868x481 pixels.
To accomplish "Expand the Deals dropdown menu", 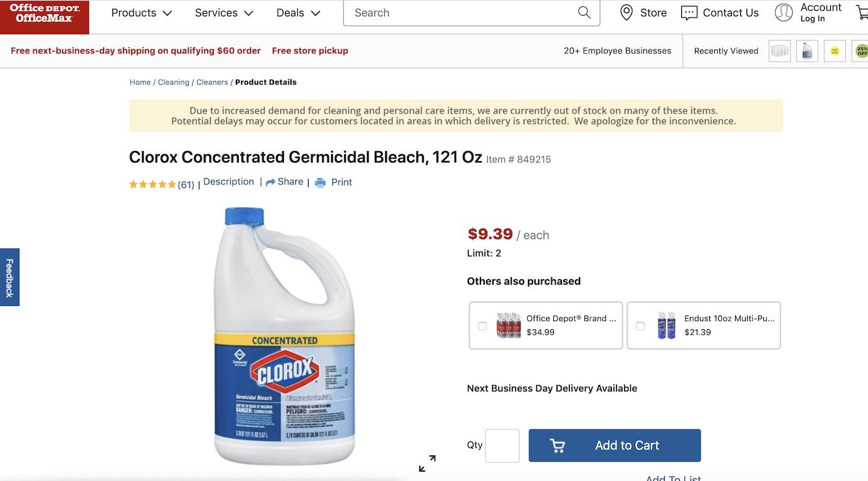I will point(298,13).
